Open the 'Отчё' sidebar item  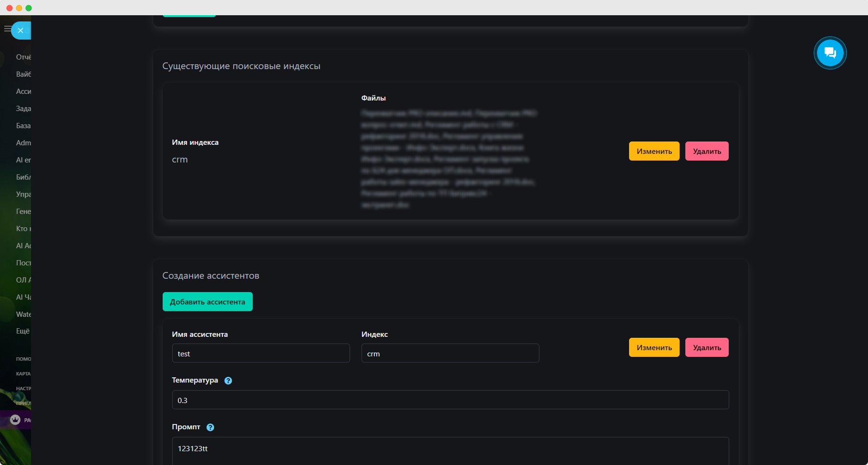tap(23, 57)
